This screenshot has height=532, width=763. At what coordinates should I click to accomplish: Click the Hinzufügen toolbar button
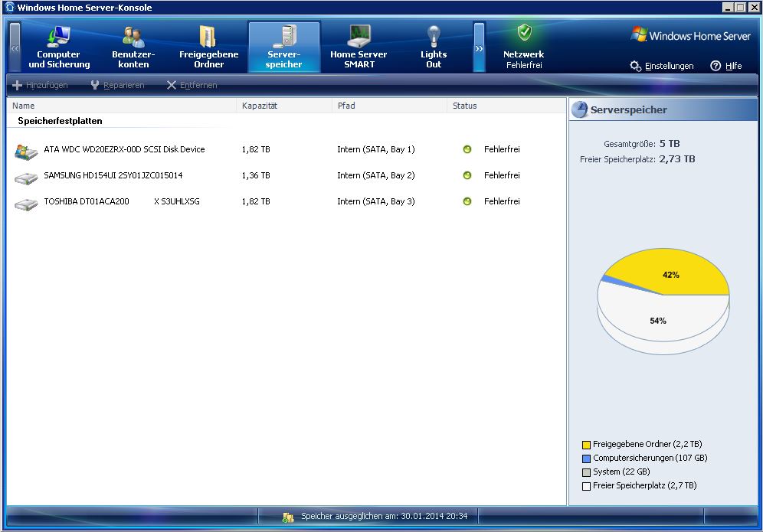point(40,85)
